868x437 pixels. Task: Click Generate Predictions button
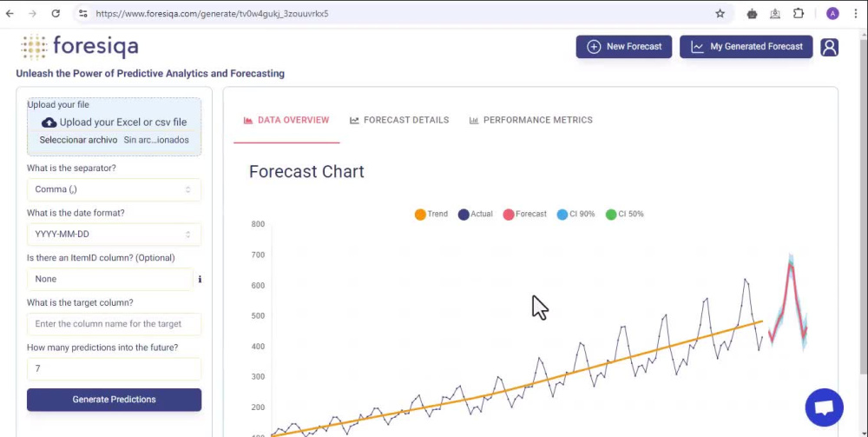[114, 400]
